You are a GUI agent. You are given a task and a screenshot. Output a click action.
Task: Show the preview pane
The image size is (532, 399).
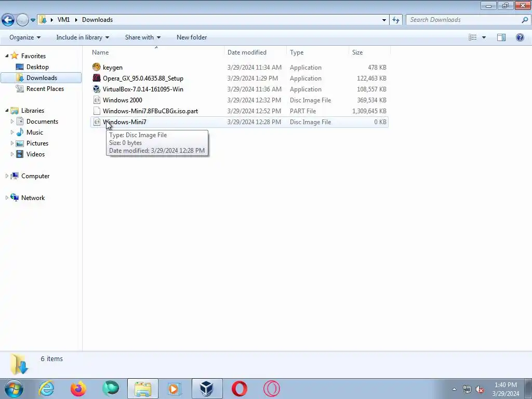501,37
